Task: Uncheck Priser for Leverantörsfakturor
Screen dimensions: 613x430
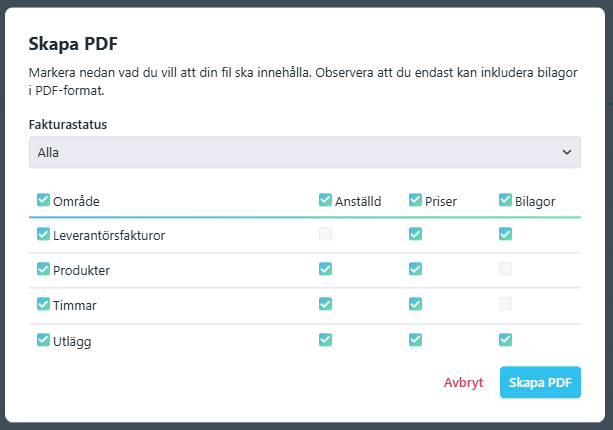Action: pyautogui.click(x=415, y=234)
